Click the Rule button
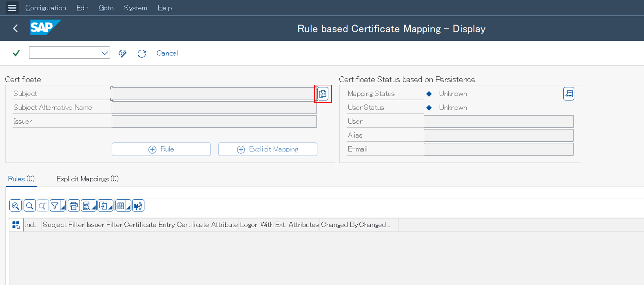This screenshot has width=644, height=285. tap(161, 149)
